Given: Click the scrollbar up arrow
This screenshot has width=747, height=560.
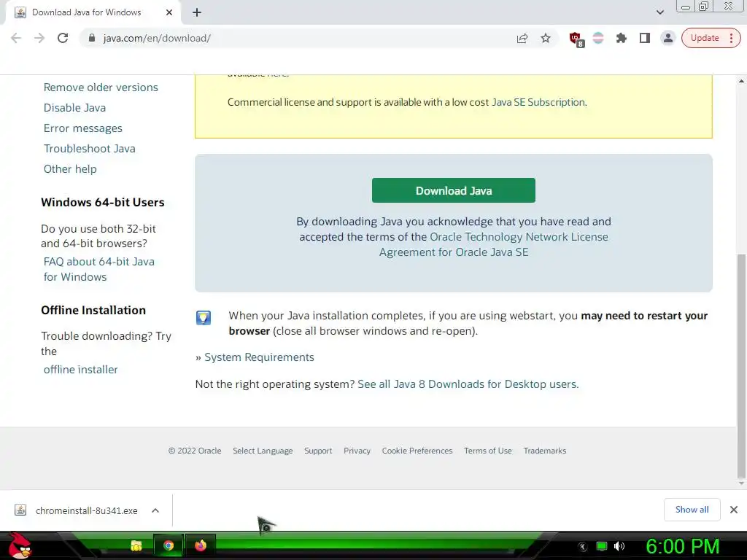Looking at the screenshot, I should pyautogui.click(x=741, y=81).
